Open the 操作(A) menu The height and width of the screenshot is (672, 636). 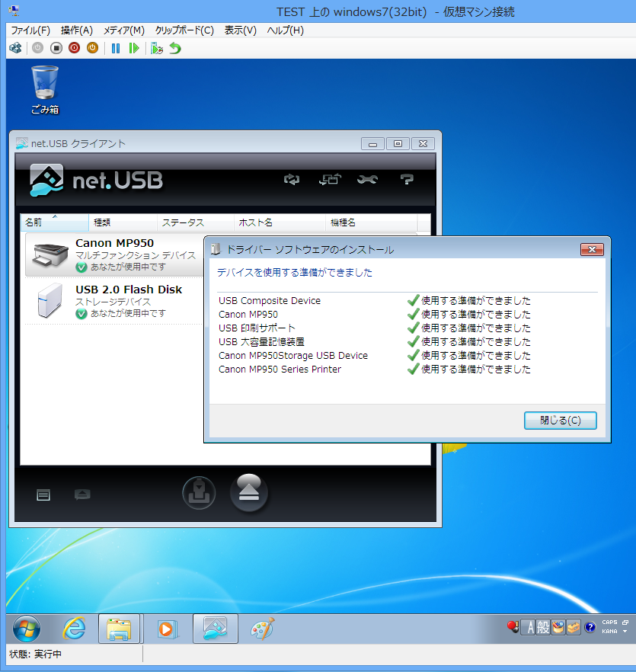[77, 30]
